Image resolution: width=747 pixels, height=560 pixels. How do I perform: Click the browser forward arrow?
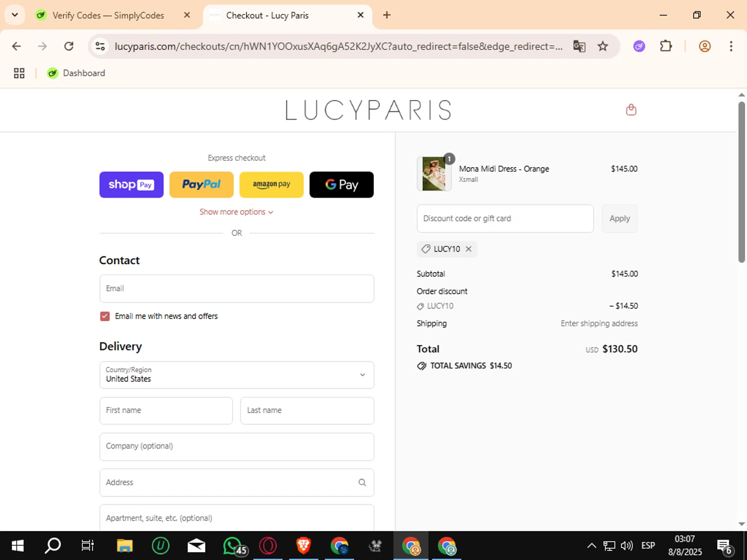[x=42, y=46]
